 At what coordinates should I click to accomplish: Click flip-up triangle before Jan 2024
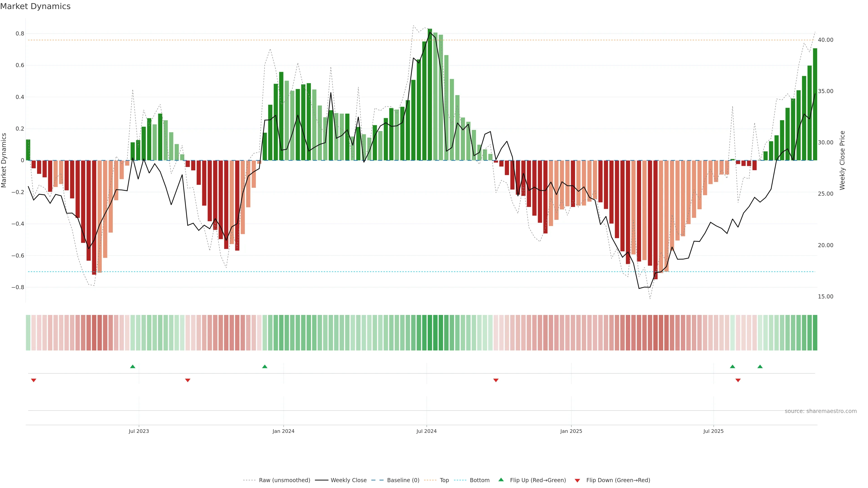click(265, 366)
